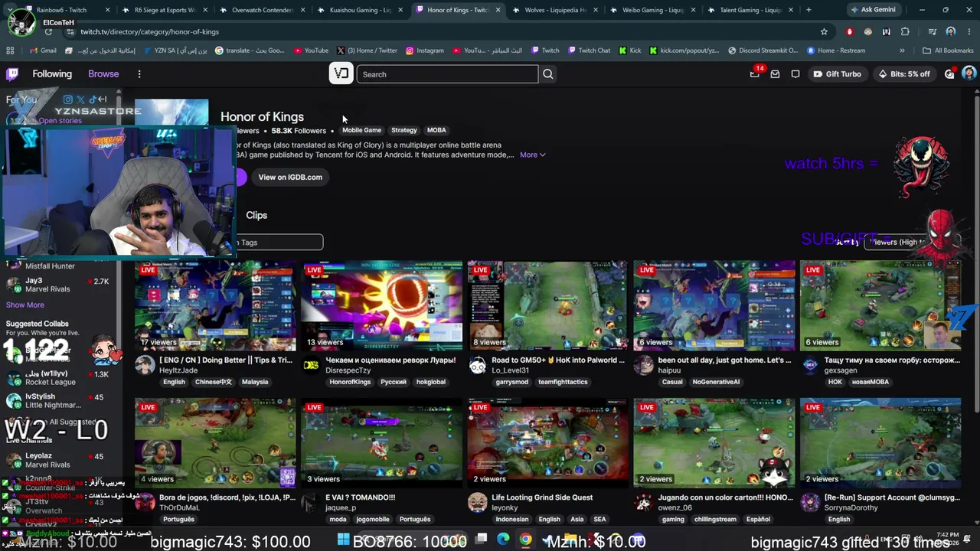
Task: Click the search tags input field
Action: [x=279, y=243]
